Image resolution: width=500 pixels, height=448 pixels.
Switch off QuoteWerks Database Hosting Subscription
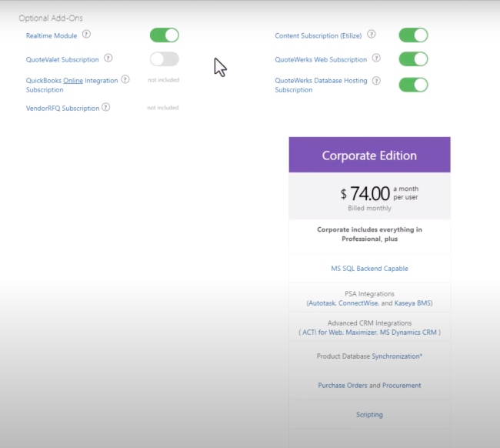(x=413, y=85)
